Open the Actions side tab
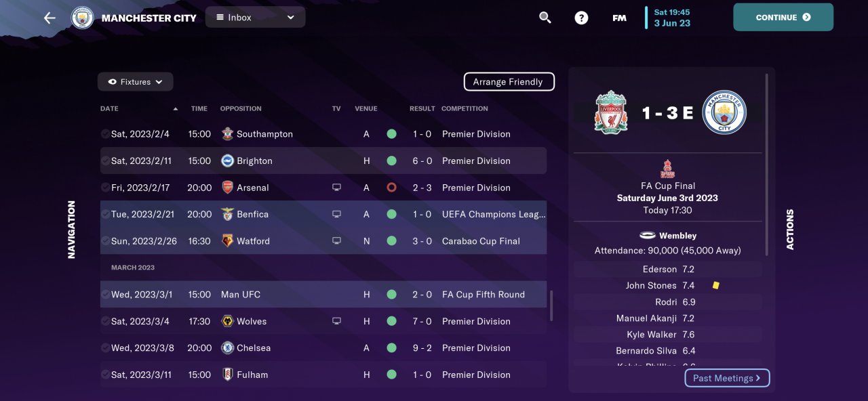Viewport: 868px width, 401px height. [x=790, y=229]
